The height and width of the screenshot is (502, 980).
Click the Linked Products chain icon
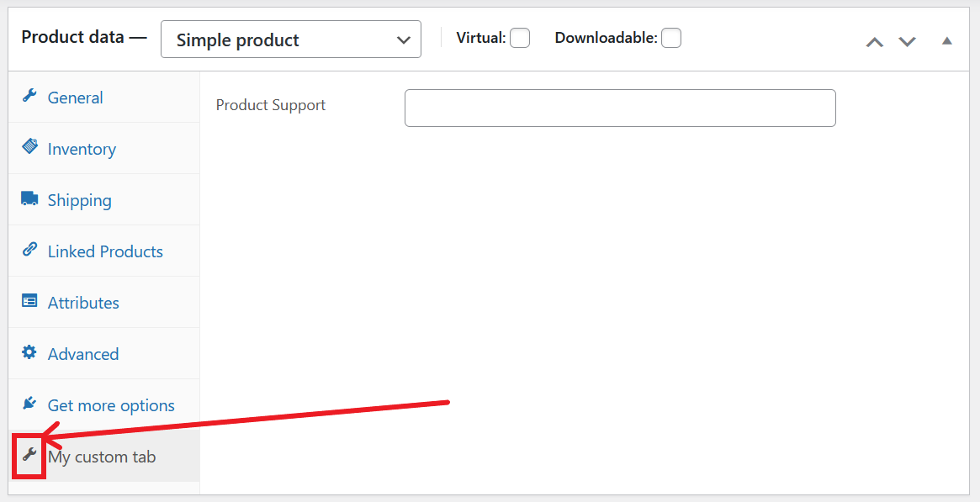29,249
